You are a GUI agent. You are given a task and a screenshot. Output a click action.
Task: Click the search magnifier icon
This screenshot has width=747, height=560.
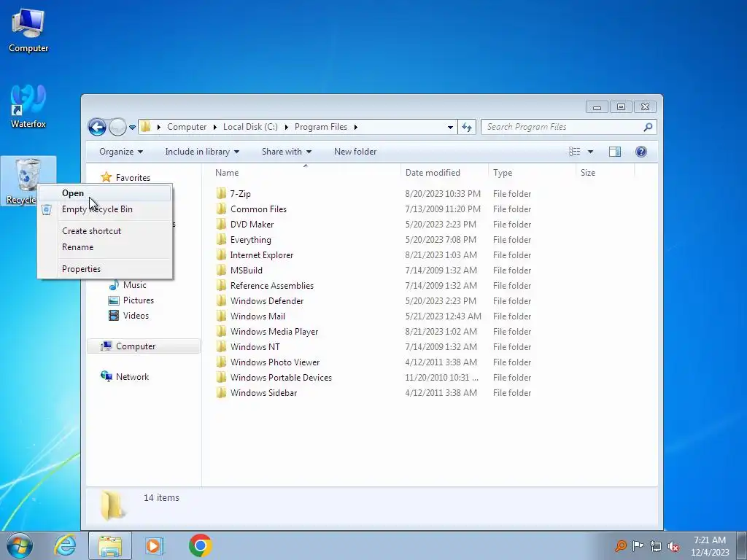click(648, 127)
